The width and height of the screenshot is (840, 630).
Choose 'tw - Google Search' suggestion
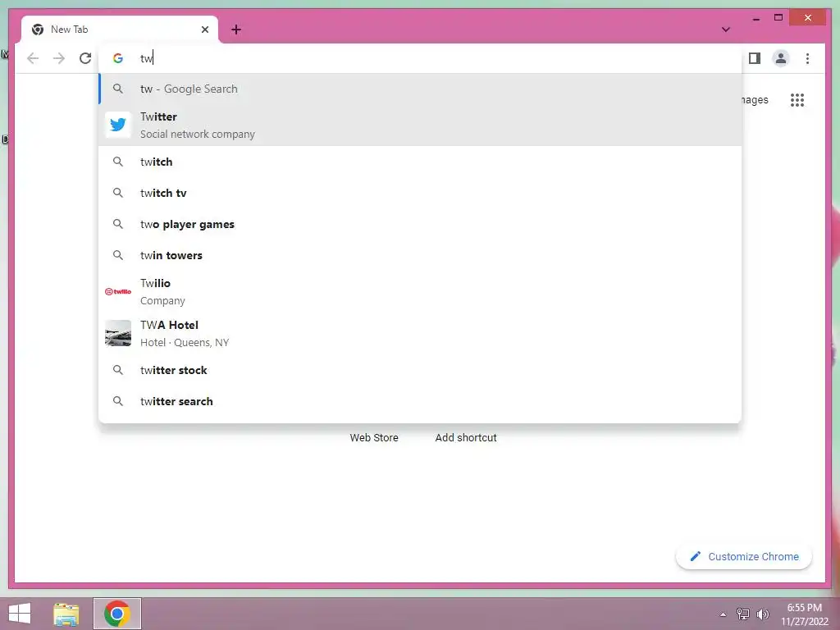[x=421, y=89]
